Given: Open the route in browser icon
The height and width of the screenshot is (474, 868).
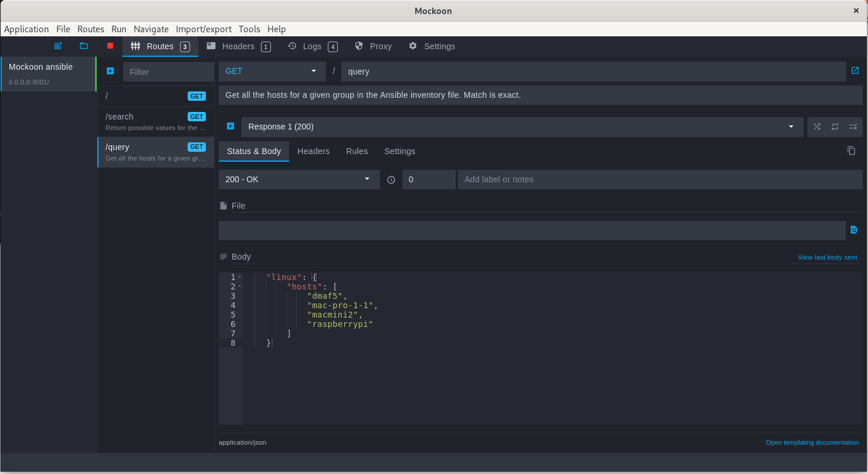Looking at the screenshot, I should pos(855,70).
